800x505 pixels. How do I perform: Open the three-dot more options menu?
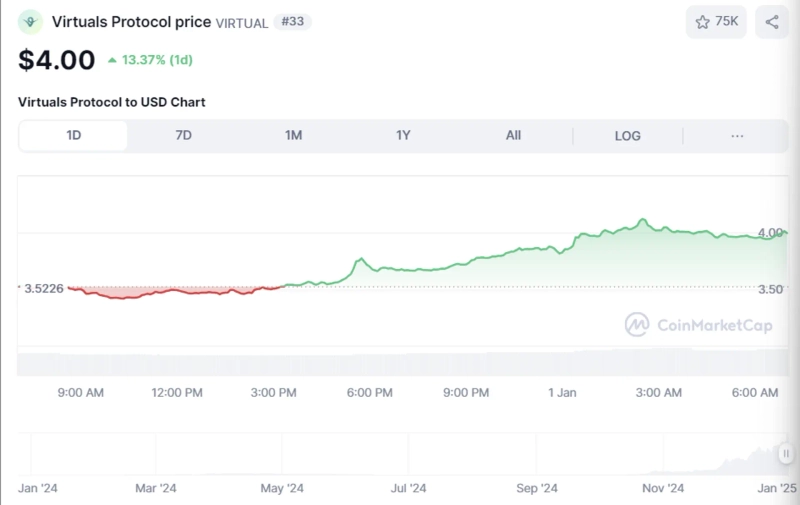click(x=737, y=136)
